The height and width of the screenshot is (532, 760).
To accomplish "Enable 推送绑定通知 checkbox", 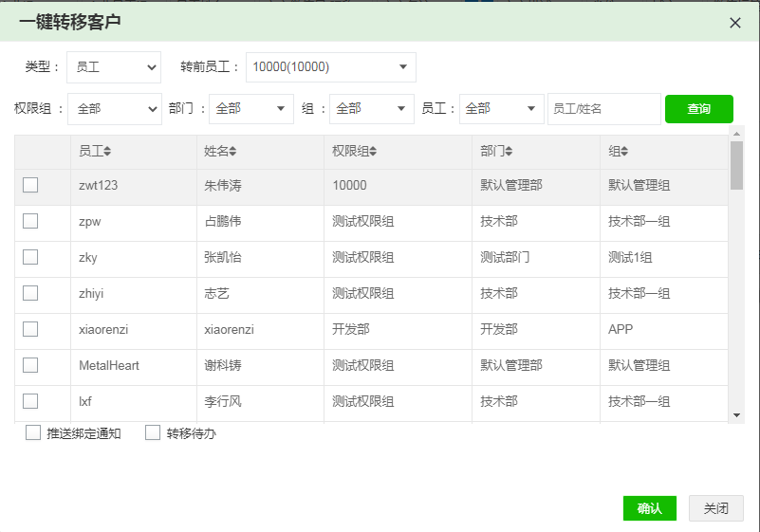I will pyautogui.click(x=33, y=433).
